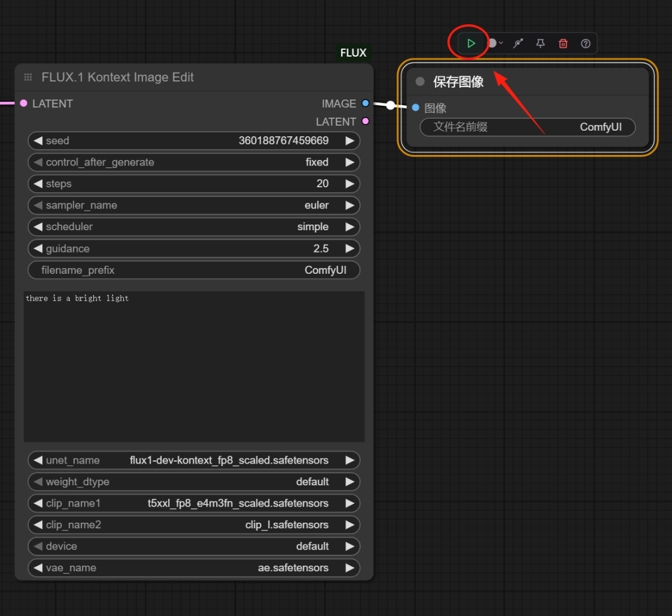Edit the filename_prefix ComfyUI field
The image size is (672, 616).
[194, 270]
